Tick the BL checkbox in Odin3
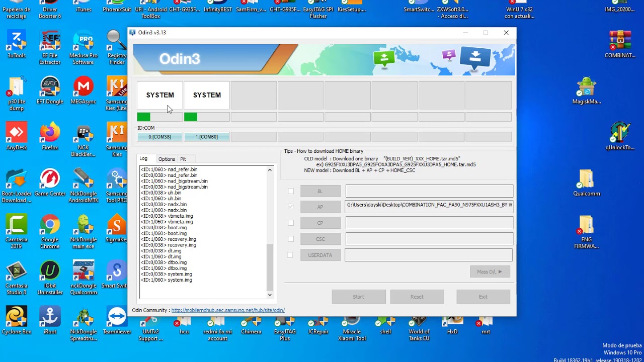Screen dimensions: 644x362 coord(291,191)
